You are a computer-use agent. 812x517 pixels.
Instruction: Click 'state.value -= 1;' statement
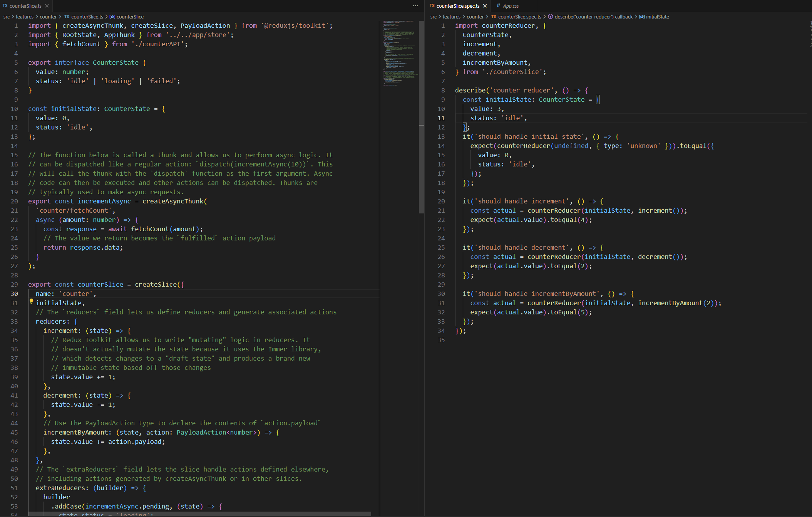coord(83,405)
